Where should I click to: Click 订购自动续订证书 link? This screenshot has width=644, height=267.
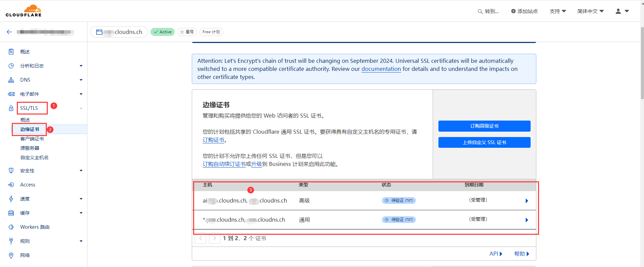(224, 164)
